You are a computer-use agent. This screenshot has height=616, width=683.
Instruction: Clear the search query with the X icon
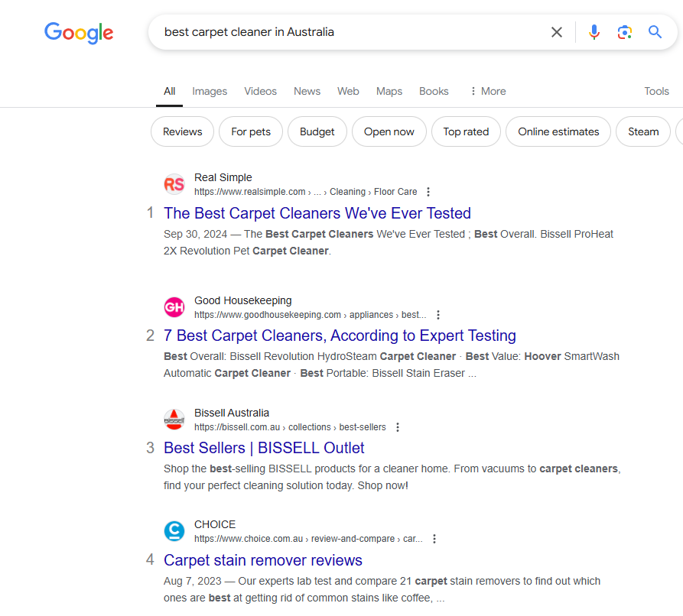point(557,32)
